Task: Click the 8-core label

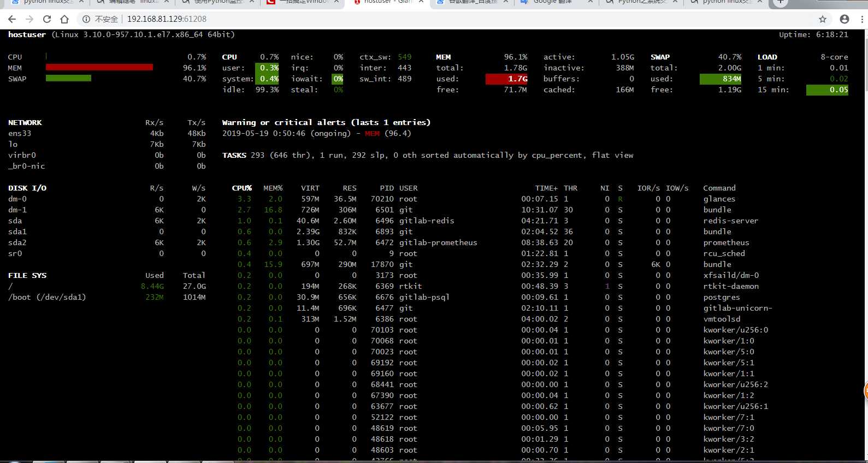Action: [x=834, y=57]
